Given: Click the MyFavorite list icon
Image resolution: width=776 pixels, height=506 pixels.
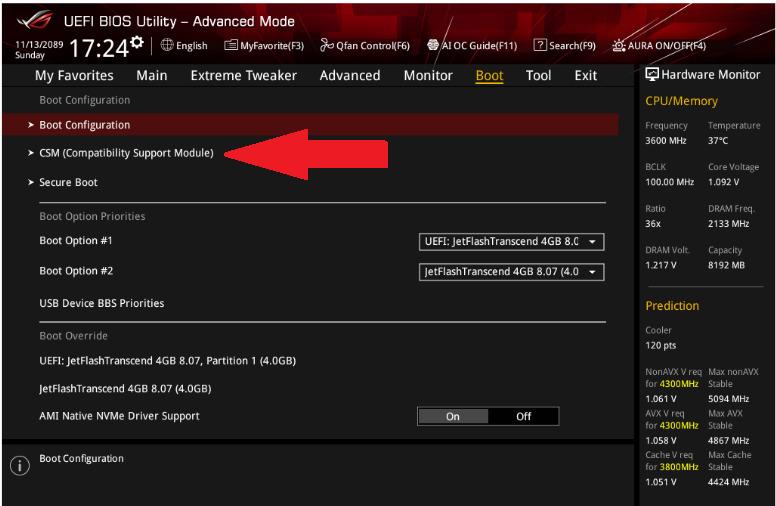Looking at the screenshot, I should (x=231, y=46).
